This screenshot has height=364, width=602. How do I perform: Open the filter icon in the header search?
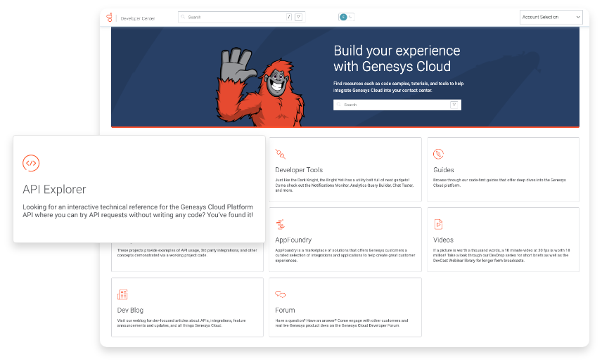click(x=298, y=17)
